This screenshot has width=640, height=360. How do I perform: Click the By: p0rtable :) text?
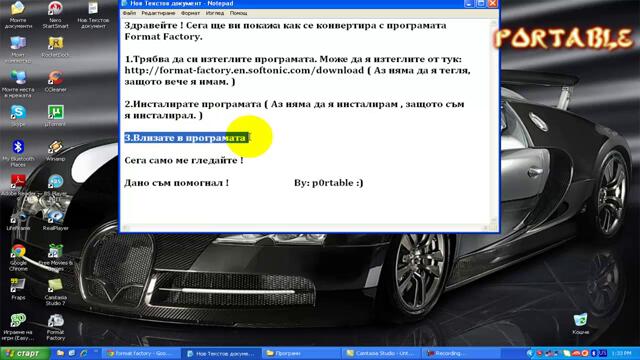tap(329, 183)
